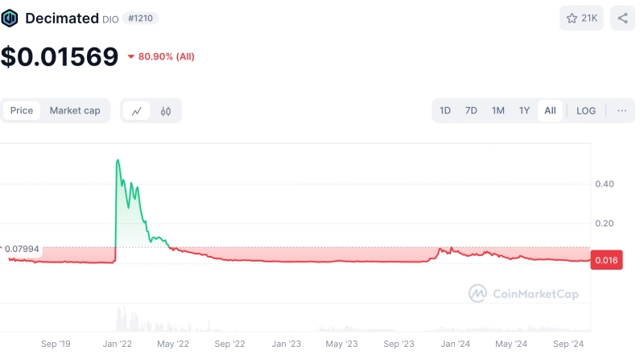Image resolution: width=644 pixels, height=363 pixels.
Task: Set chart range to 7D
Action: coord(471,110)
